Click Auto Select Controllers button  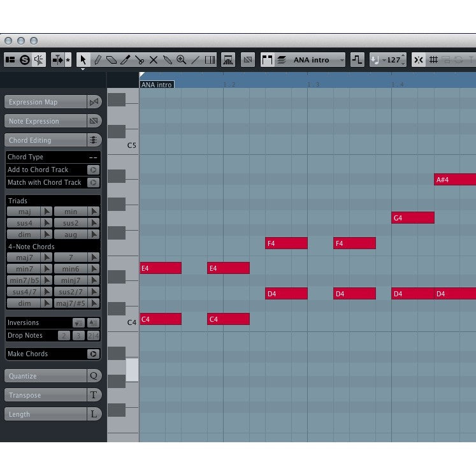point(357,60)
